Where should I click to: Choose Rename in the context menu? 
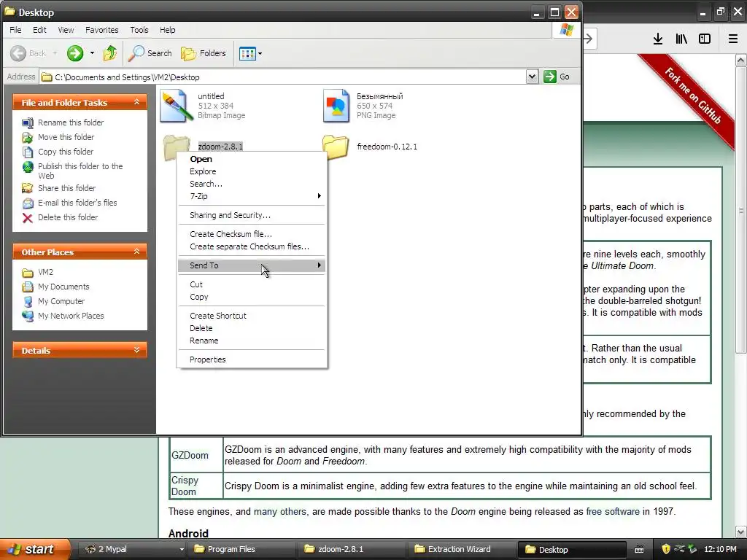[x=252, y=341]
